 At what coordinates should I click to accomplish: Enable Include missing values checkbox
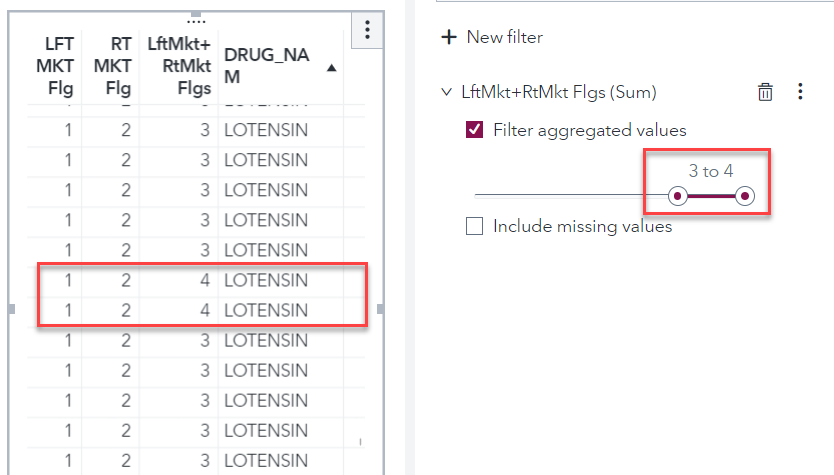tap(475, 226)
